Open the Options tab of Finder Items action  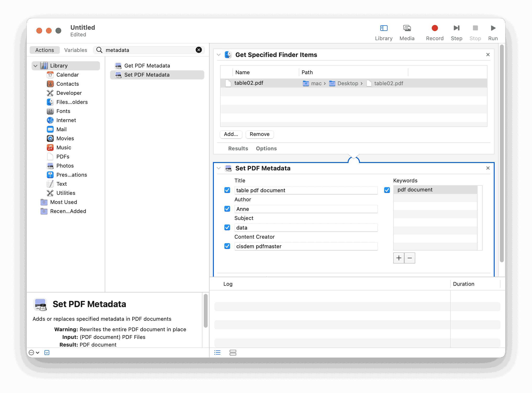pos(266,148)
